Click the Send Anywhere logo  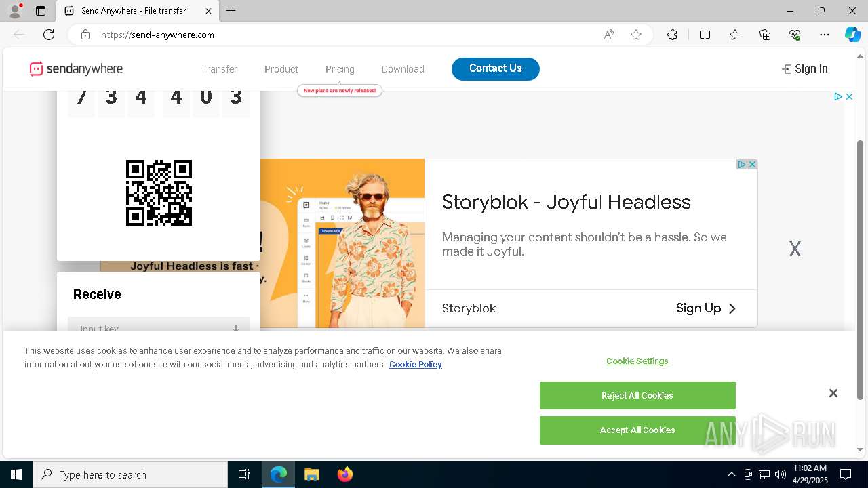click(76, 69)
